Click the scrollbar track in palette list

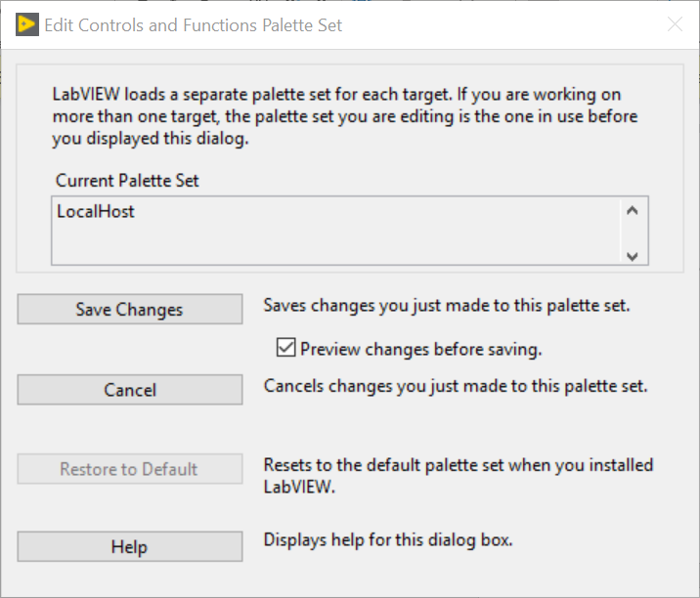point(633,235)
